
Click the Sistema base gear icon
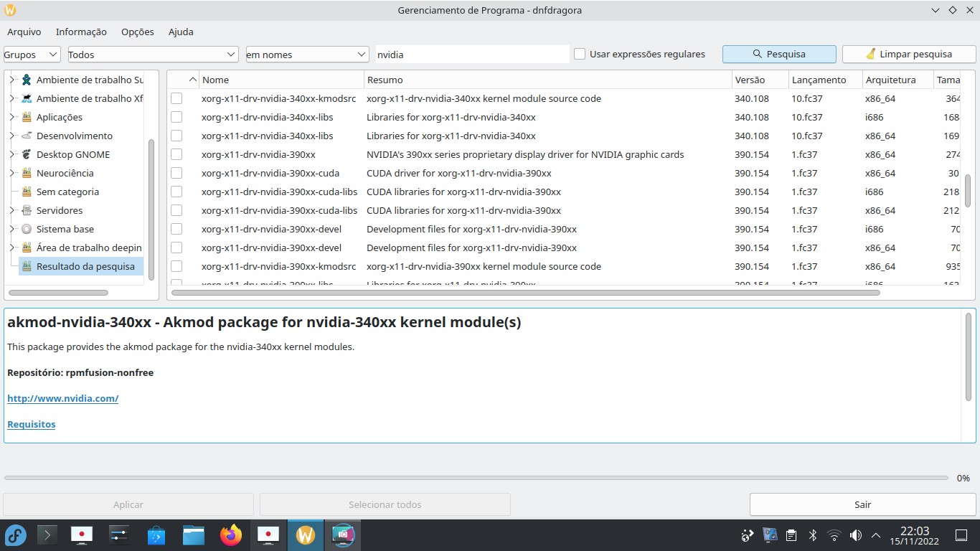pos(27,229)
